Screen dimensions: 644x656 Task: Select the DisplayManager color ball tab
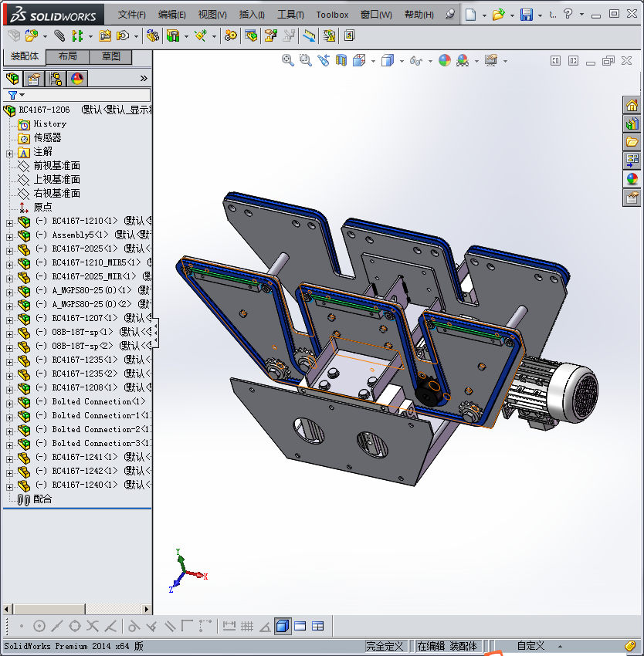point(77,78)
